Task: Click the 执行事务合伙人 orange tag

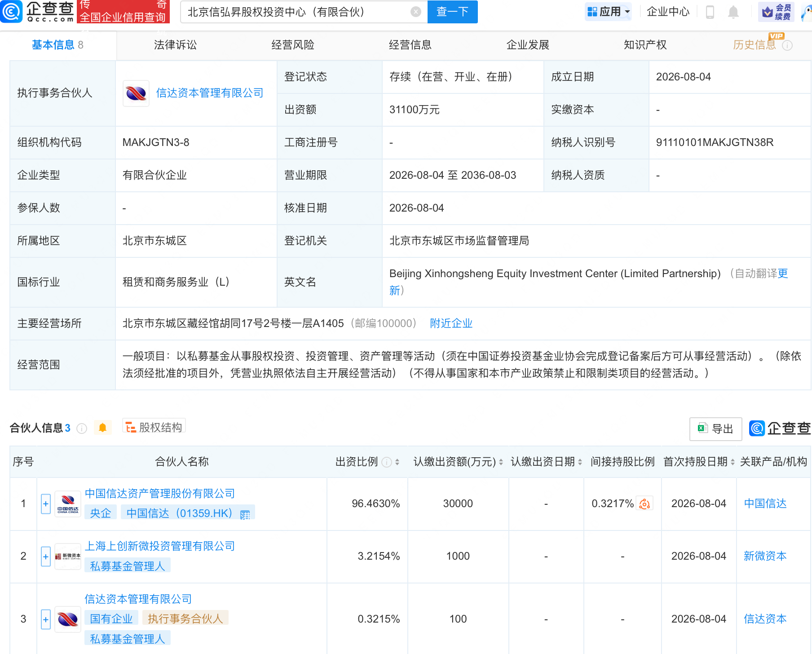Action: point(185,619)
